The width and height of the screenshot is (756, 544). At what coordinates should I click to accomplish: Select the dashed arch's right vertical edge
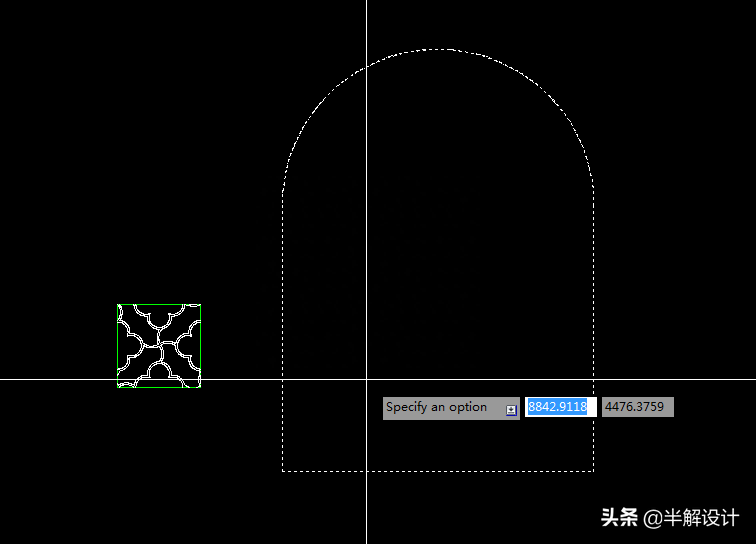pyautogui.click(x=594, y=300)
